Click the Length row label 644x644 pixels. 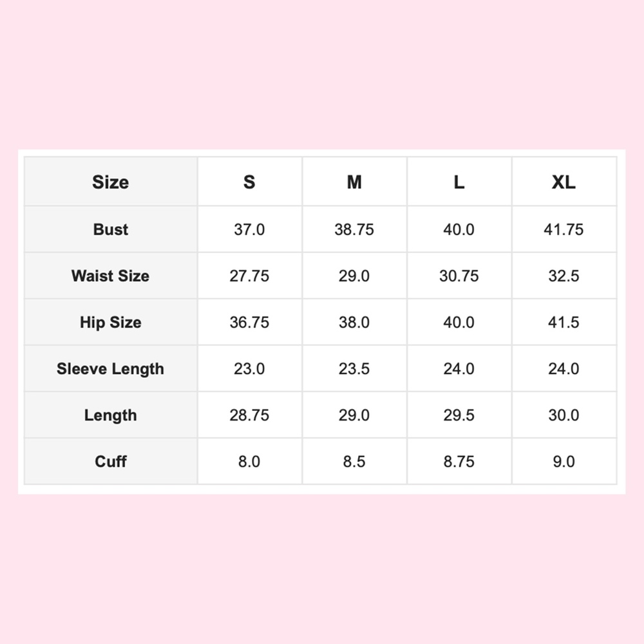[x=110, y=415]
